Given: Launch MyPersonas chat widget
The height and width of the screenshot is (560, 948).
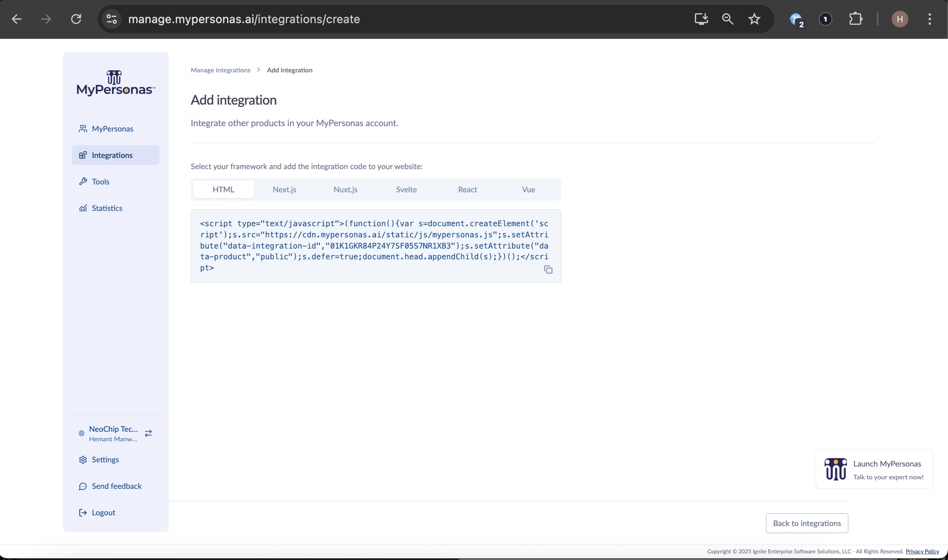Looking at the screenshot, I should click(874, 469).
